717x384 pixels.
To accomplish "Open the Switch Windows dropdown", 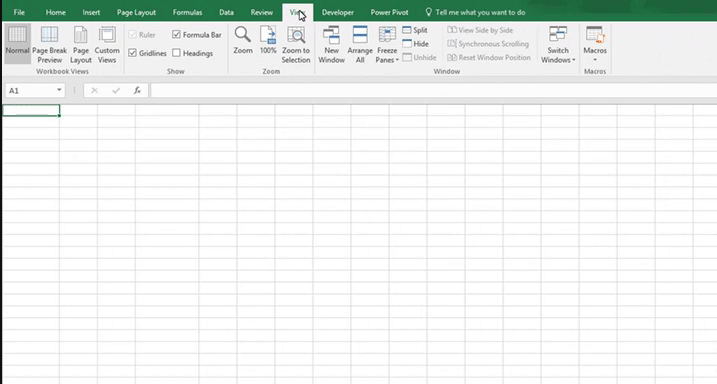I will [558, 45].
